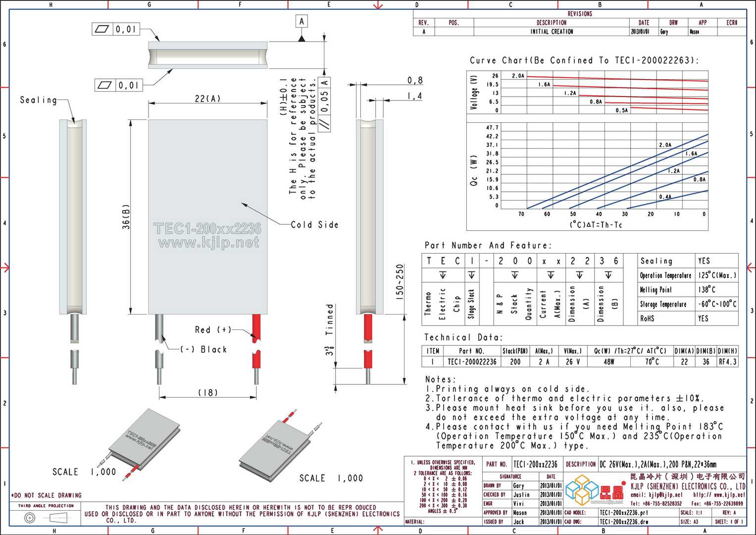Screen dimensions: 756x535
Task: Click the 'Qc (W)' axis label
Action: tap(474, 171)
